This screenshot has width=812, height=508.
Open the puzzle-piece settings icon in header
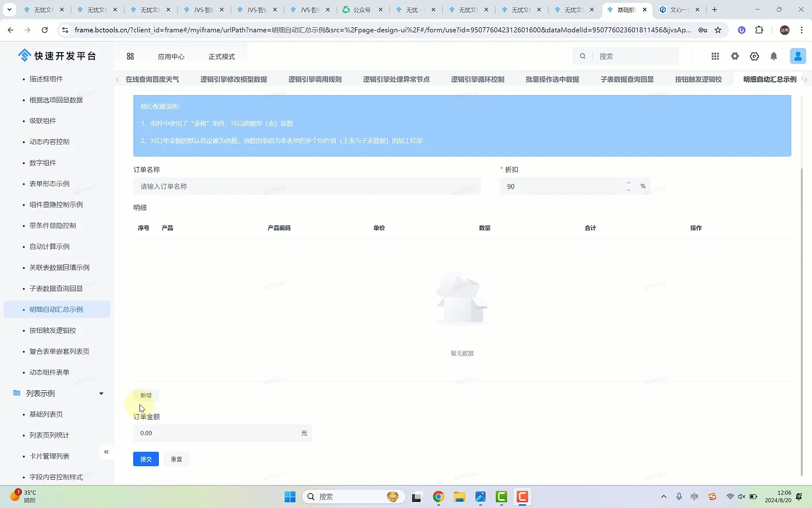pos(735,56)
